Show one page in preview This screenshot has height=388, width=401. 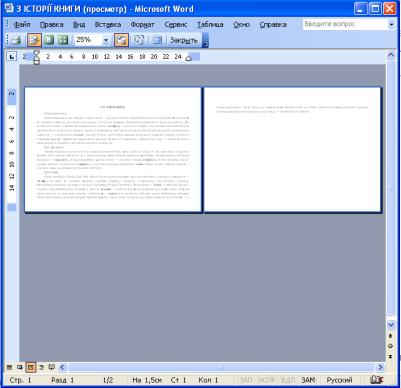pyautogui.click(x=49, y=40)
